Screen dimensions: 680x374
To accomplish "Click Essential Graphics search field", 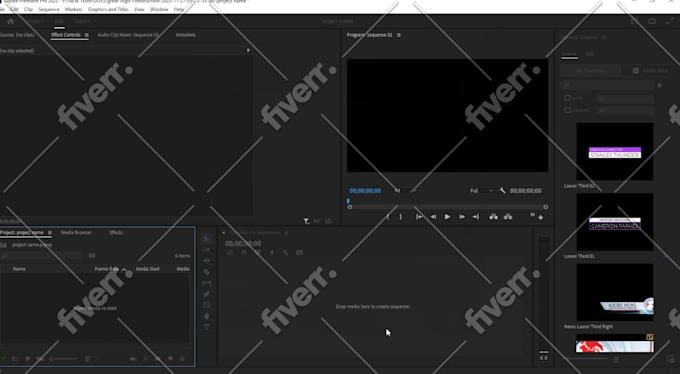I will pyautogui.click(x=608, y=85).
